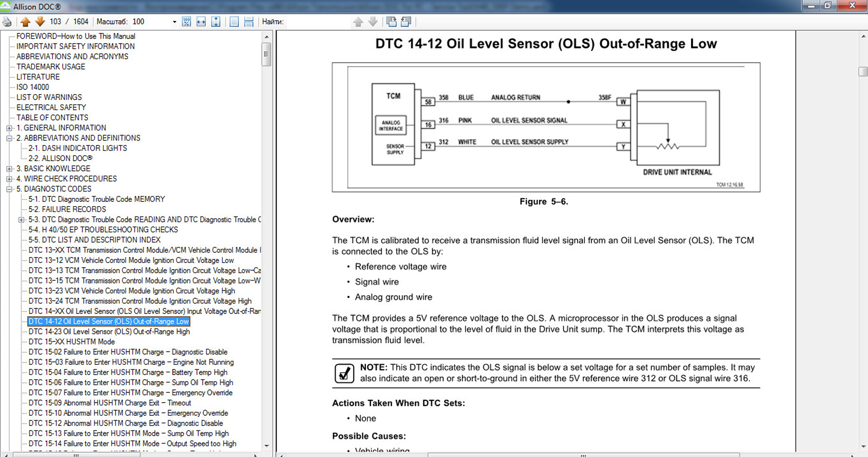Click the print icon in the toolbar
The image size is (868, 457).
(7, 22)
